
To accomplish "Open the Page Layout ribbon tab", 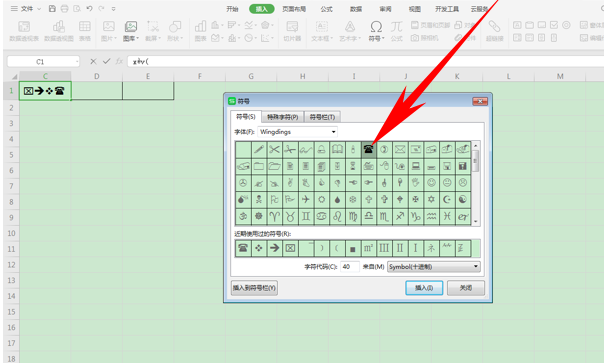I will click(x=294, y=9).
